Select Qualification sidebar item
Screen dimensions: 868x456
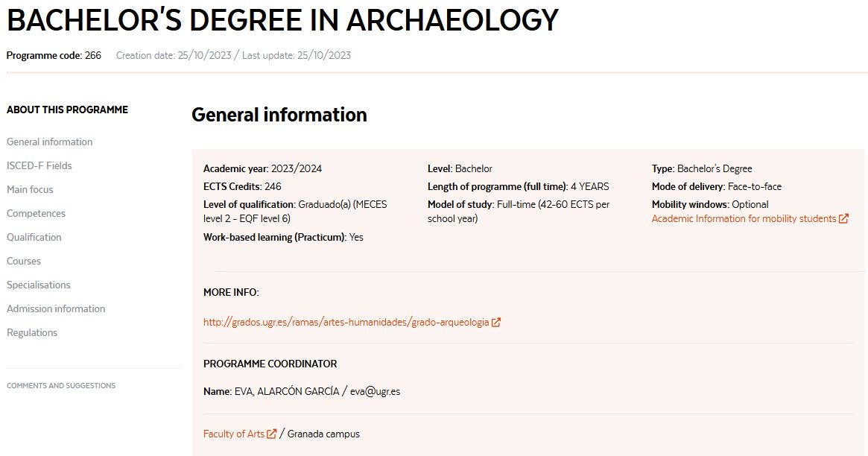click(34, 237)
